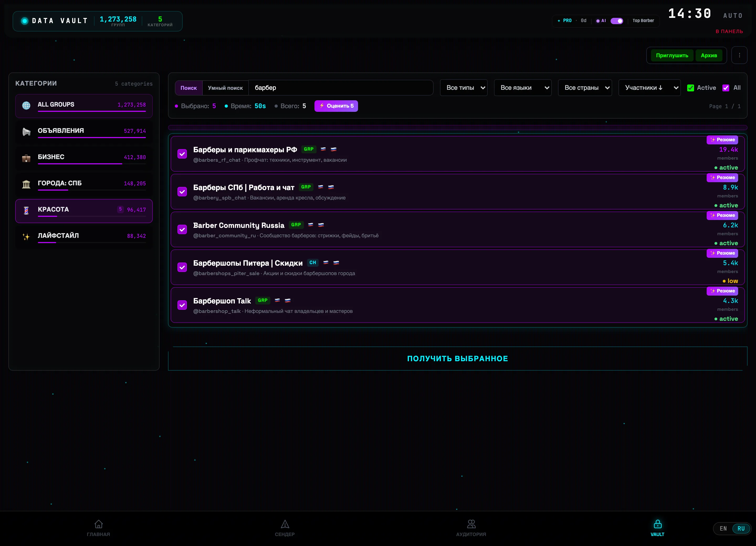Image resolution: width=756 pixels, height=546 pixels.
Task: Select ОБЪЯВЛЕНИЯ category
Action: pos(84,132)
